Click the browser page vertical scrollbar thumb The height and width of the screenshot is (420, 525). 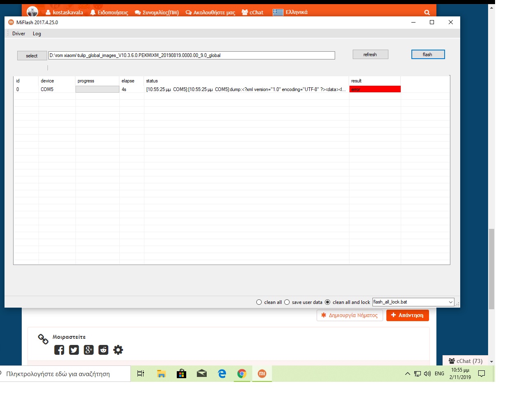pos(491,269)
